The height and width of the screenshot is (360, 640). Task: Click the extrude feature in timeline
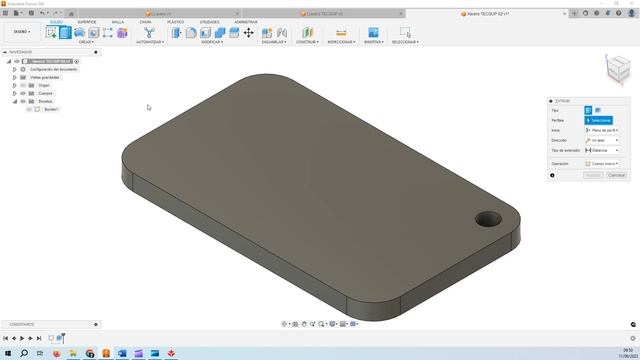tap(60, 338)
